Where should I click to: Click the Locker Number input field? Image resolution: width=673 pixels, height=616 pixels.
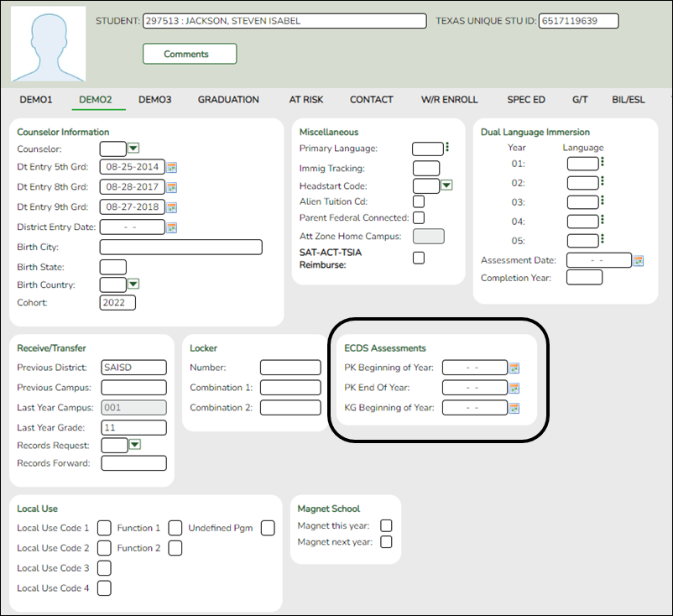(x=289, y=367)
